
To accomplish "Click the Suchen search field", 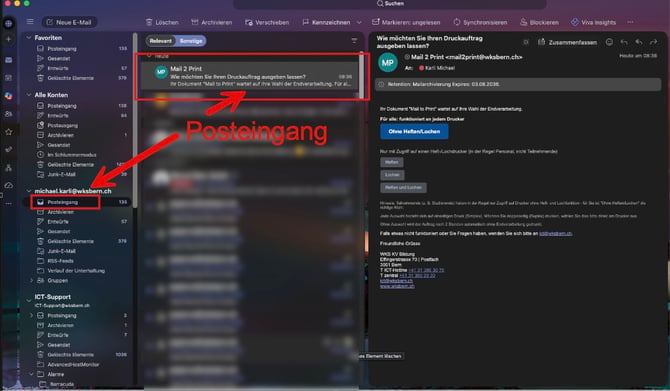I will click(x=390, y=4).
